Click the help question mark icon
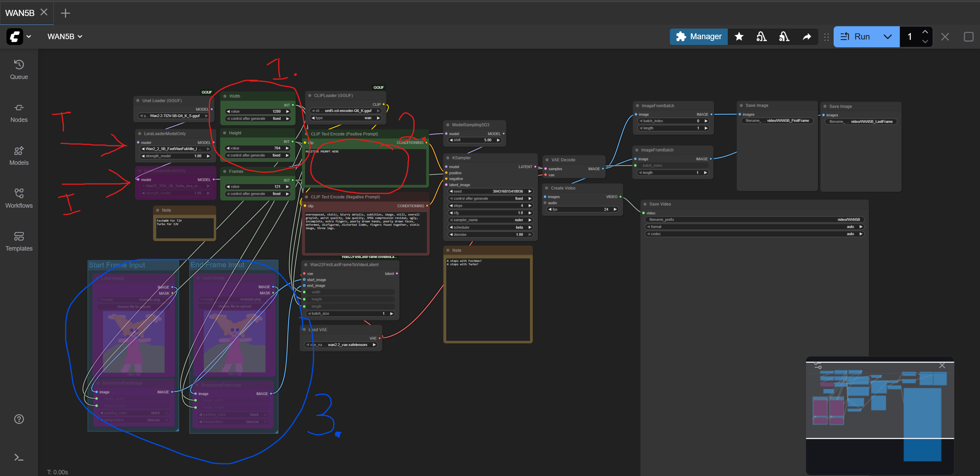Viewport: 980px width, 476px height. pyautogui.click(x=19, y=419)
